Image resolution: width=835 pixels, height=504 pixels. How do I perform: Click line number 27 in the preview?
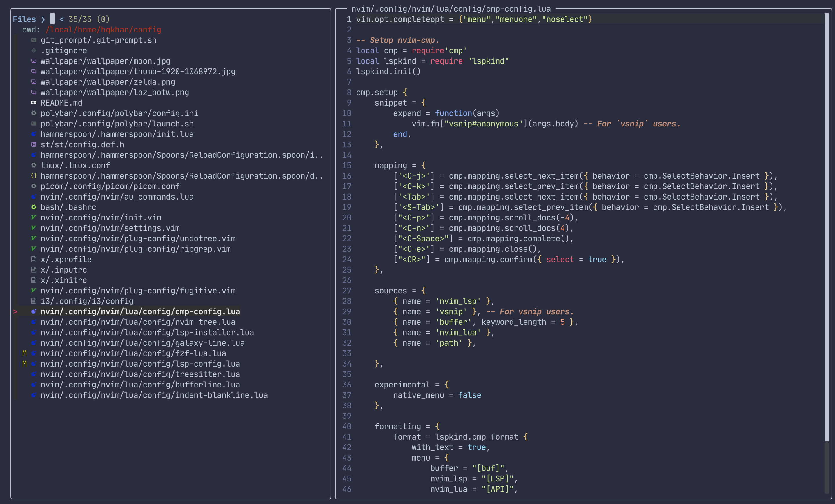pyautogui.click(x=347, y=291)
